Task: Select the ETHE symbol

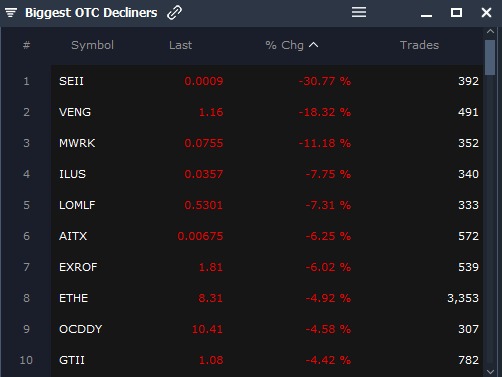Action: 74,298
